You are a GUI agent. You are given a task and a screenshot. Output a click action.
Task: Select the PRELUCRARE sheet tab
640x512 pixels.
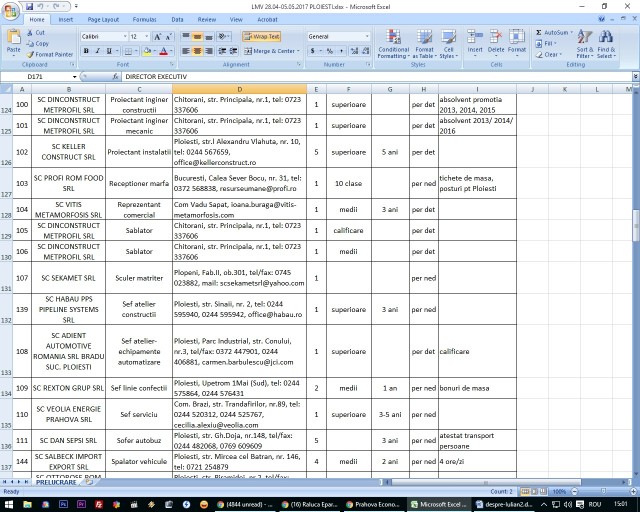(x=56, y=482)
